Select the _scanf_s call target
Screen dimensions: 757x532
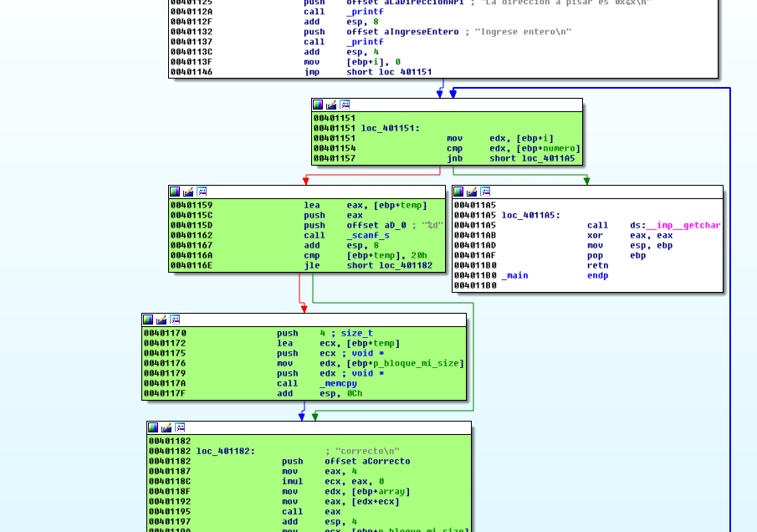pos(368,235)
